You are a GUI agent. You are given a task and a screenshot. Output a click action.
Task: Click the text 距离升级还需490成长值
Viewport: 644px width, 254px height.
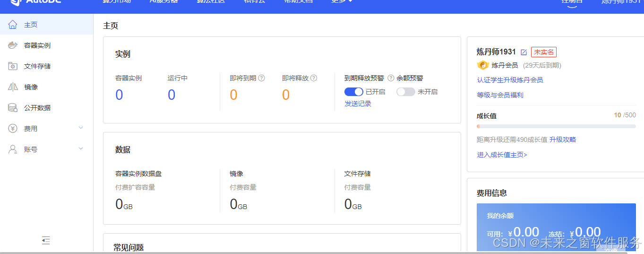pyautogui.click(x=512, y=140)
